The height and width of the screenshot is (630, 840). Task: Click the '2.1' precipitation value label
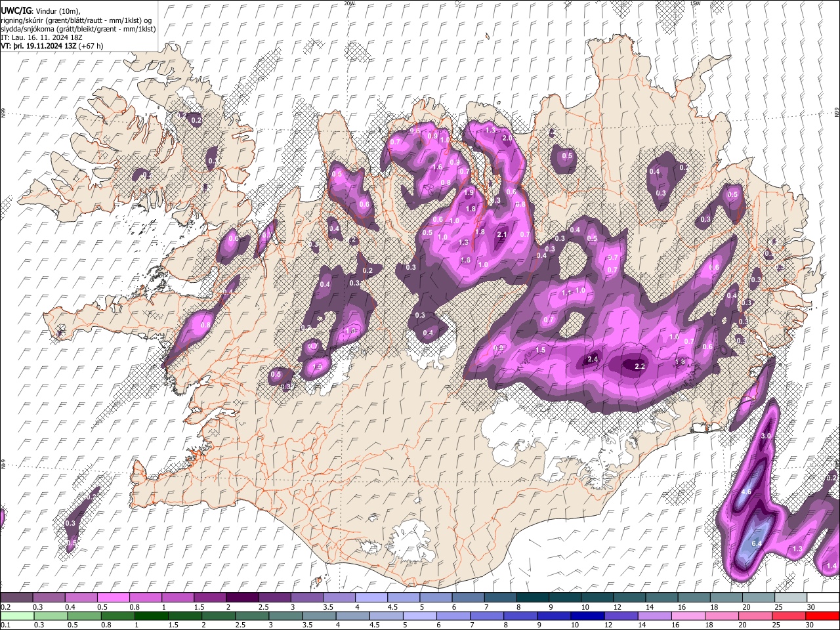pos(503,234)
